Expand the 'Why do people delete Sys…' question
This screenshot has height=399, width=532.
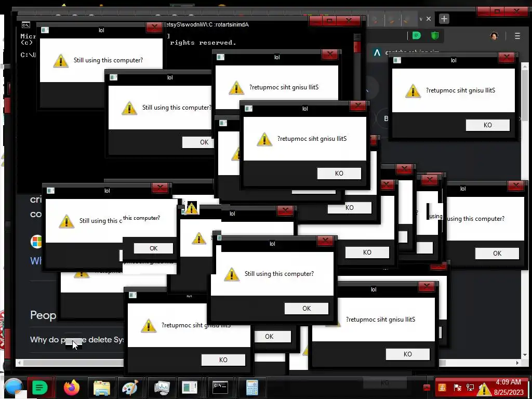(77, 340)
